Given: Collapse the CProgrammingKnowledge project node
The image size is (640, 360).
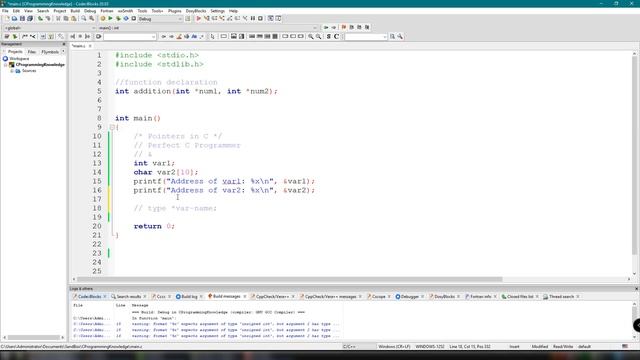Looking at the screenshot, I should [x=6, y=65].
